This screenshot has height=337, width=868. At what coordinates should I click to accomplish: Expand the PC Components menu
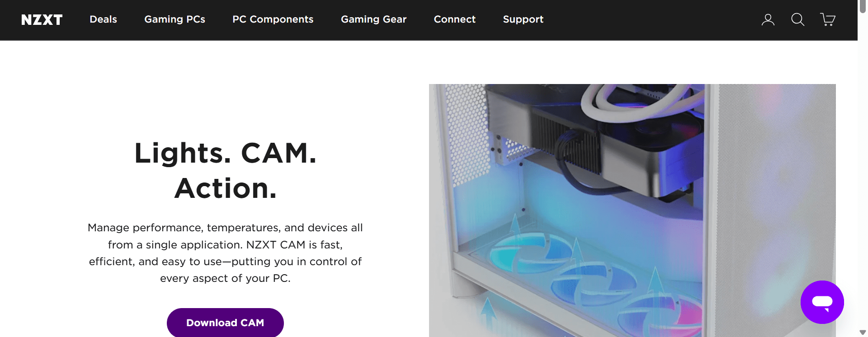pyautogui.click(x=273, y=19)
